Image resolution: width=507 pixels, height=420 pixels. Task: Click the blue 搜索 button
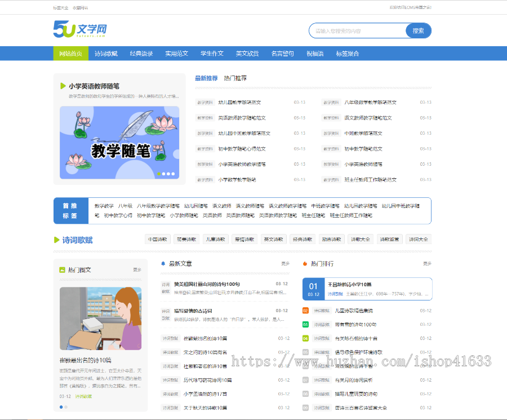click(x=418, y=31)
